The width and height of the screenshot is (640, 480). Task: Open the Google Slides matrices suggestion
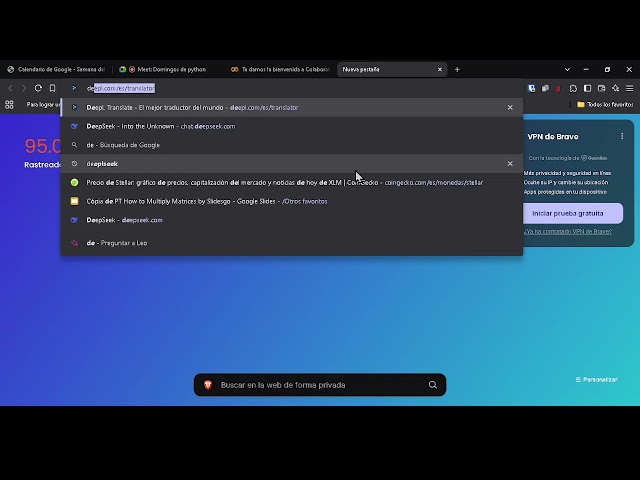[291, 201]
